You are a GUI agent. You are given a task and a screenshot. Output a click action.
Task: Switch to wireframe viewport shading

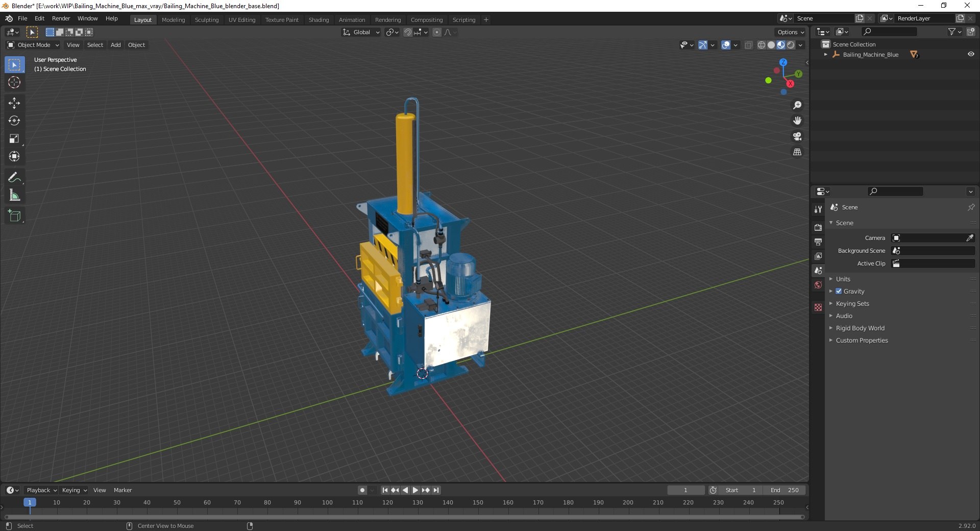(762, 45)
